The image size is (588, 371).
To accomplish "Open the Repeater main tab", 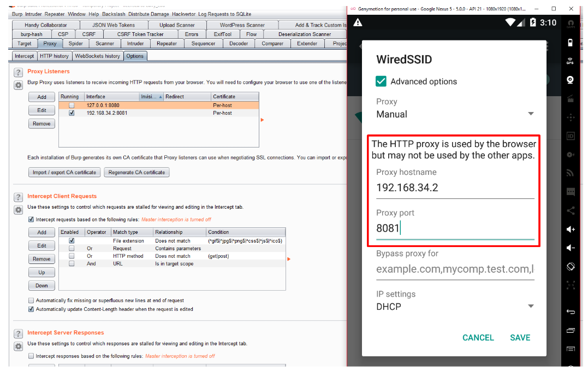I will pos(167,44).
